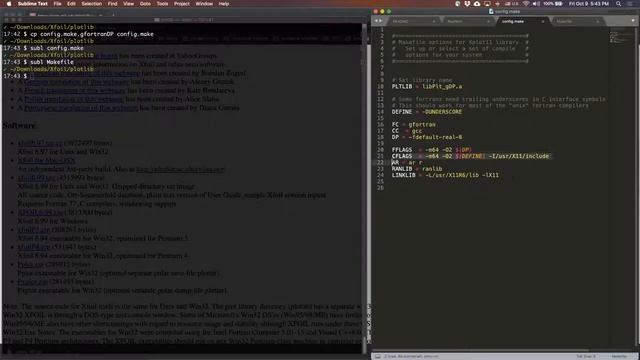Click the tab navigation arrows in Sublime

coord(378,21)
